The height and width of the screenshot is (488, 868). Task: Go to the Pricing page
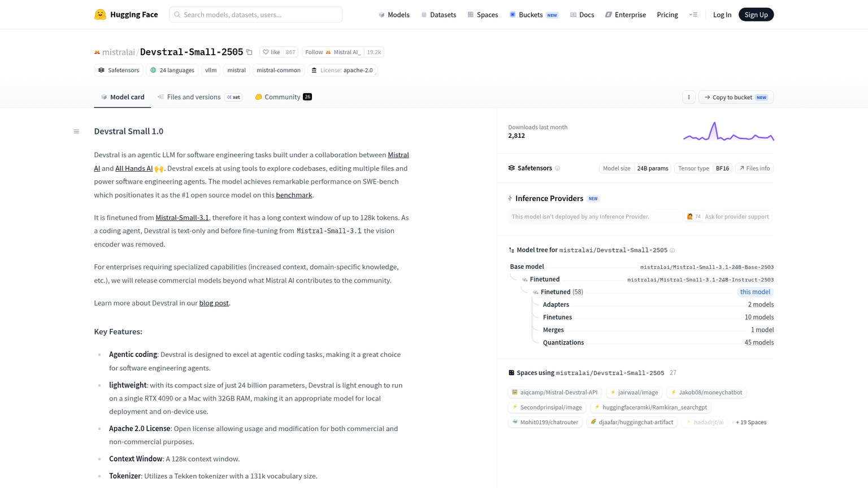(667, 15)
